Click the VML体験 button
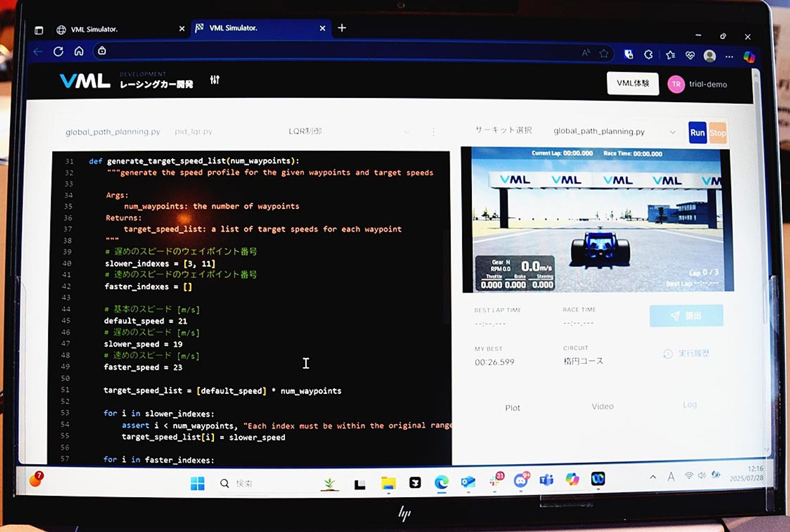Screen dimensions: 790x532 point(633,83)
